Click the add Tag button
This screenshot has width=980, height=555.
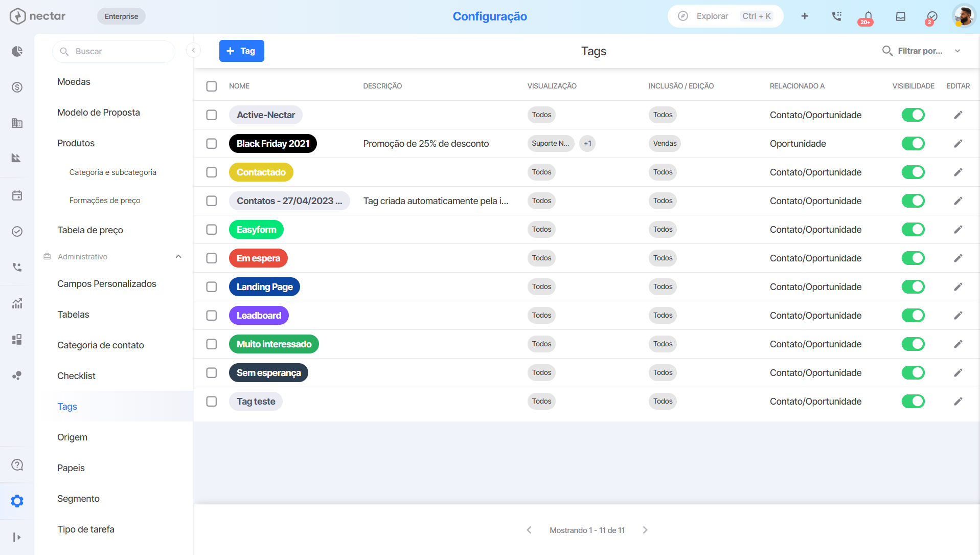(241, 51)
